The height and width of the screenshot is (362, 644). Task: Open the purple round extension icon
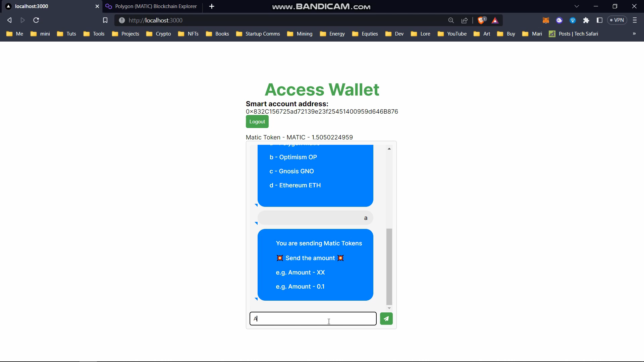click(559, 20)
